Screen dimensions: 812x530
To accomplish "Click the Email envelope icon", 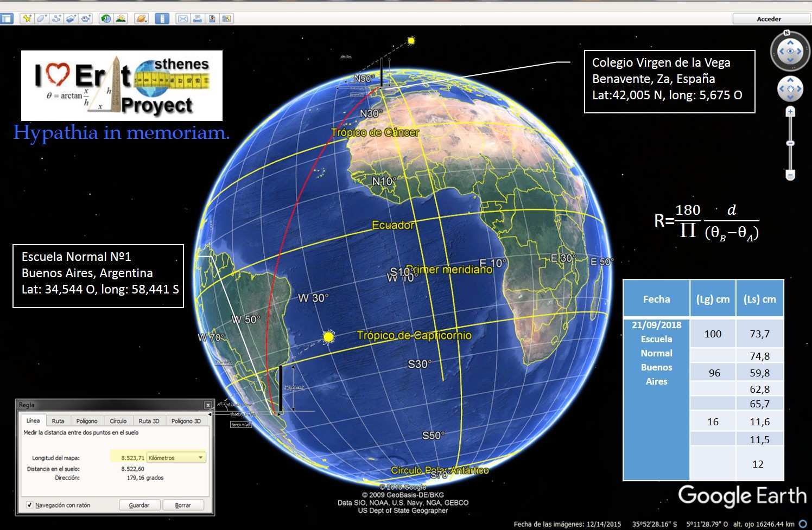I will point(183,19).
